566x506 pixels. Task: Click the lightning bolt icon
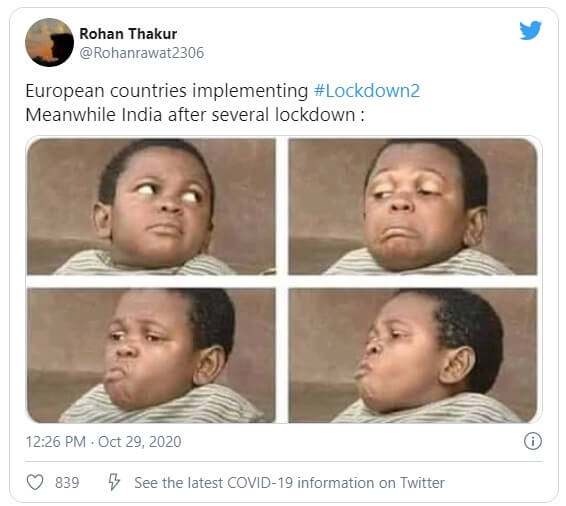point(114,482)
